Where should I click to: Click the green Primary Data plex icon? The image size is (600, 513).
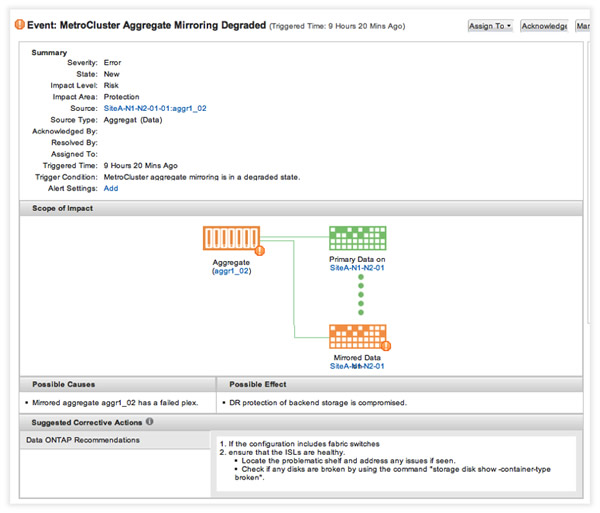[357, 238]
